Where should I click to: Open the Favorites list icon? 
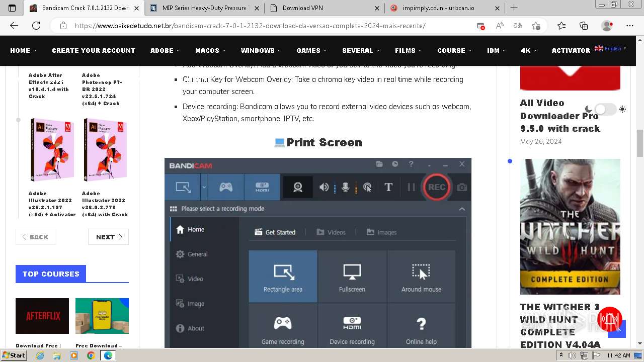pos(561,26)
